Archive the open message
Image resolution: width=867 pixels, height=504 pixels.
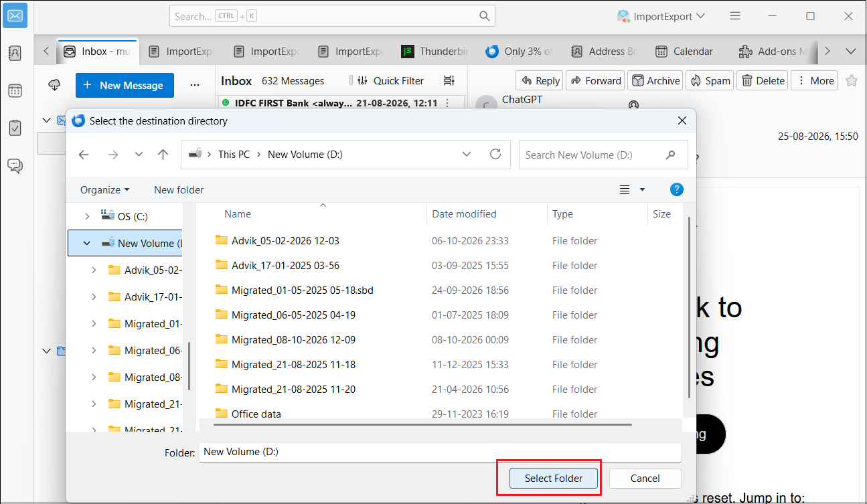tap(655, 80)
